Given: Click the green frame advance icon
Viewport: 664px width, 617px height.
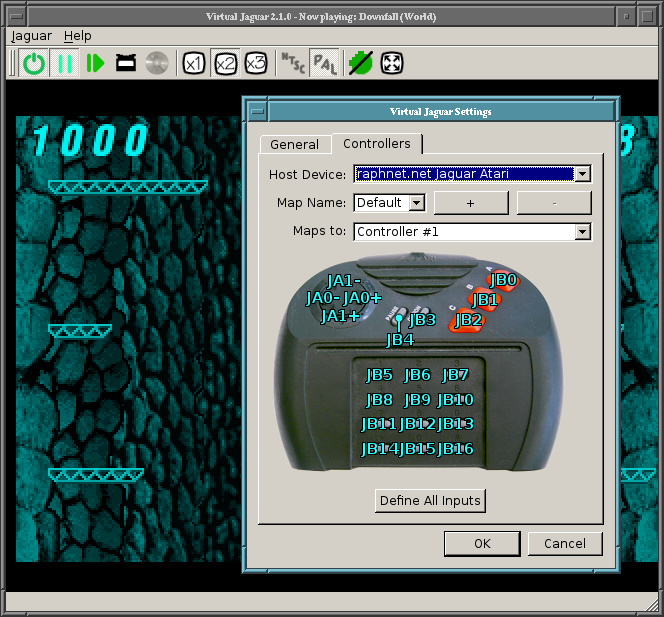Looking at the screenshot, I should [95, 64].
